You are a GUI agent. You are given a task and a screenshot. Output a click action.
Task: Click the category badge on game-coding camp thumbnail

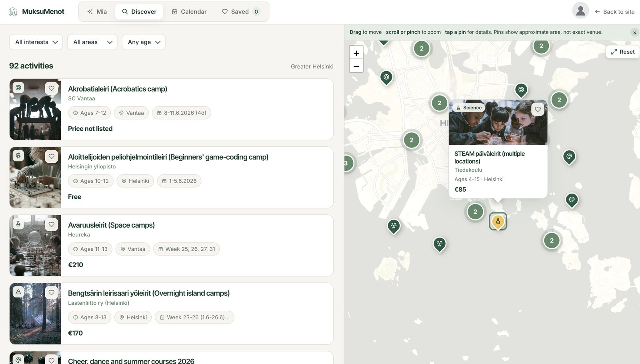[18, 156]
